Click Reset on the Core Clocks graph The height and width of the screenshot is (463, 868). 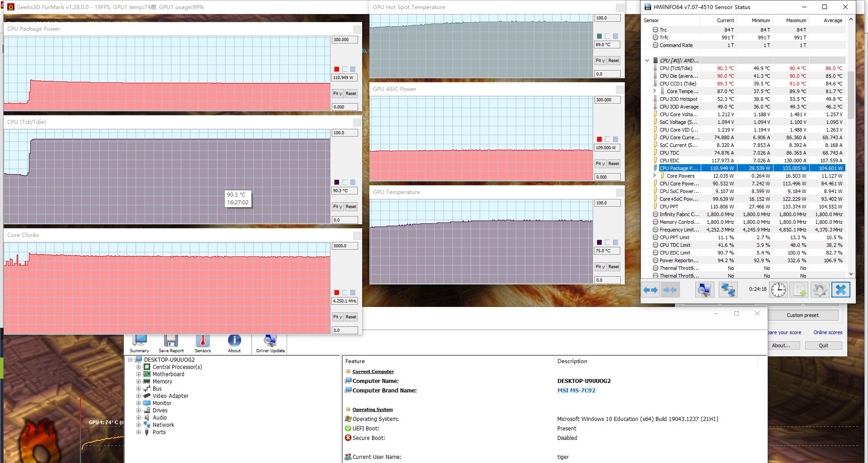tap(351, 317)
